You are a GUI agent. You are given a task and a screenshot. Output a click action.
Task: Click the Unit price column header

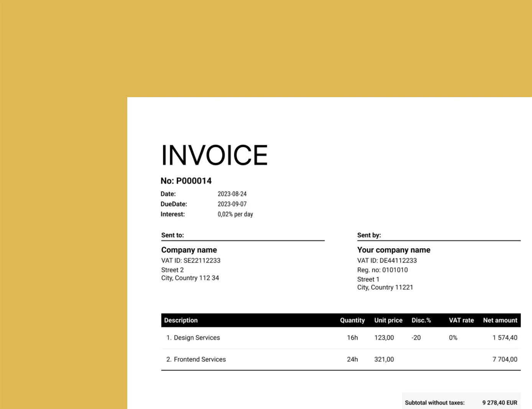click(388, 320)
